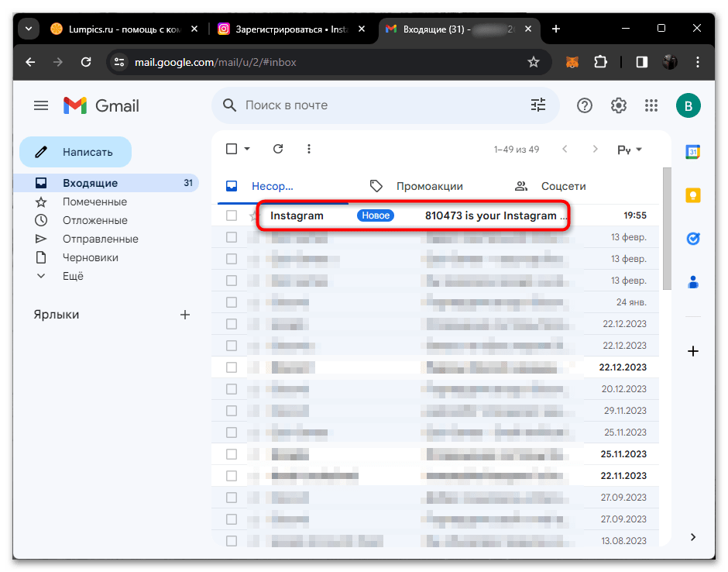Screen dimensions: 728x572
Task: Open Gmail settings gear icon
Action: click(x=618, y=105)
